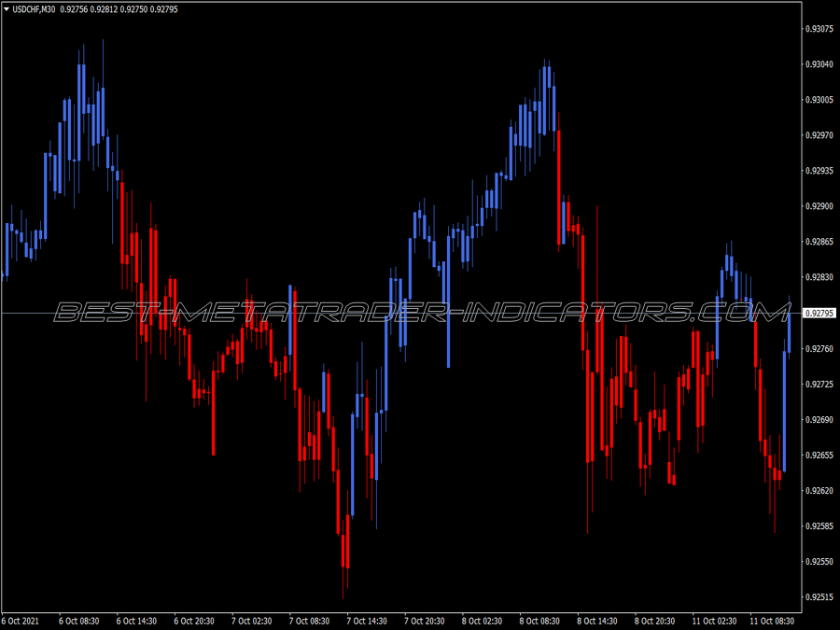Select the 0.92690 price axis label
This screenshot has width=840, height=630.
(819, 419)
